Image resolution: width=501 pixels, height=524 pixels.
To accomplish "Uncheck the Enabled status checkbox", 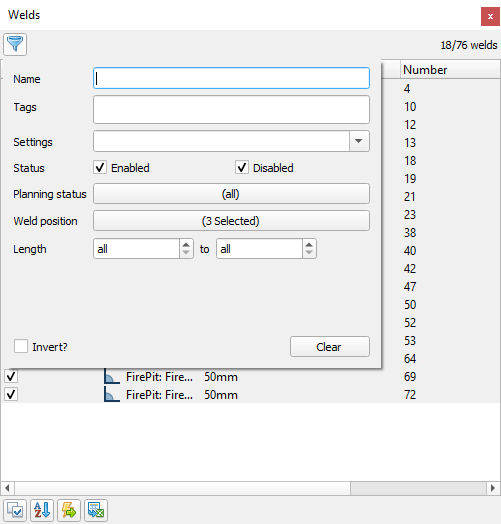I will tap(100, 167).
